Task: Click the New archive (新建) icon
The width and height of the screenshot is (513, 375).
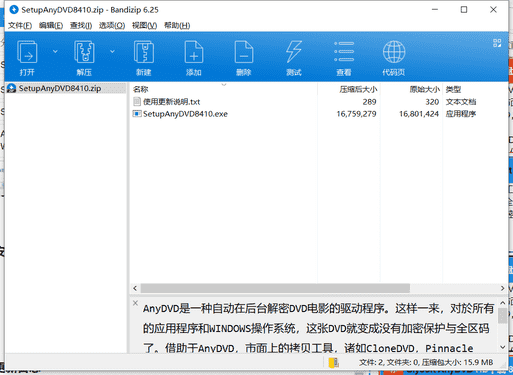Action: coord(144,52)
